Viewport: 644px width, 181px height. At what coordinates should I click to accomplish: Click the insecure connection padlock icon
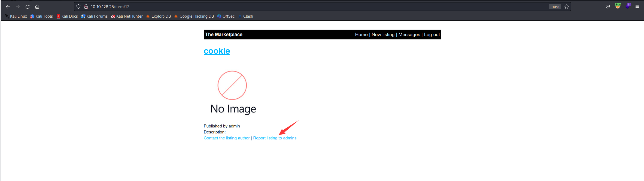86,7
